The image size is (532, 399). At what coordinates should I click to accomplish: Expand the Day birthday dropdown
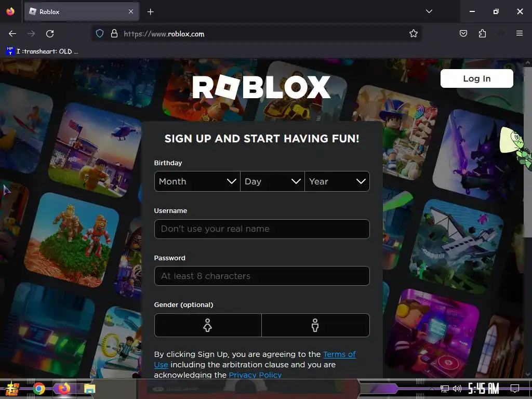click(272, 181)
